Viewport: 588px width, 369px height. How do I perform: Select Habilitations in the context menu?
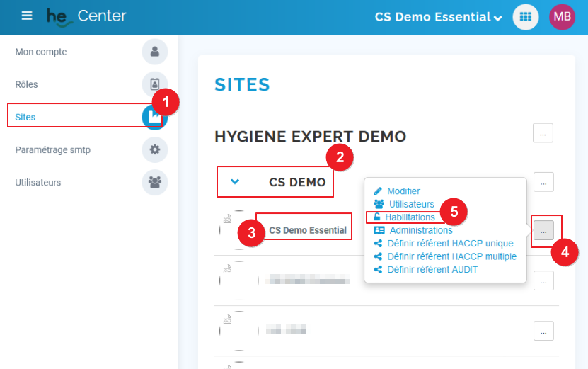point(410,217)
